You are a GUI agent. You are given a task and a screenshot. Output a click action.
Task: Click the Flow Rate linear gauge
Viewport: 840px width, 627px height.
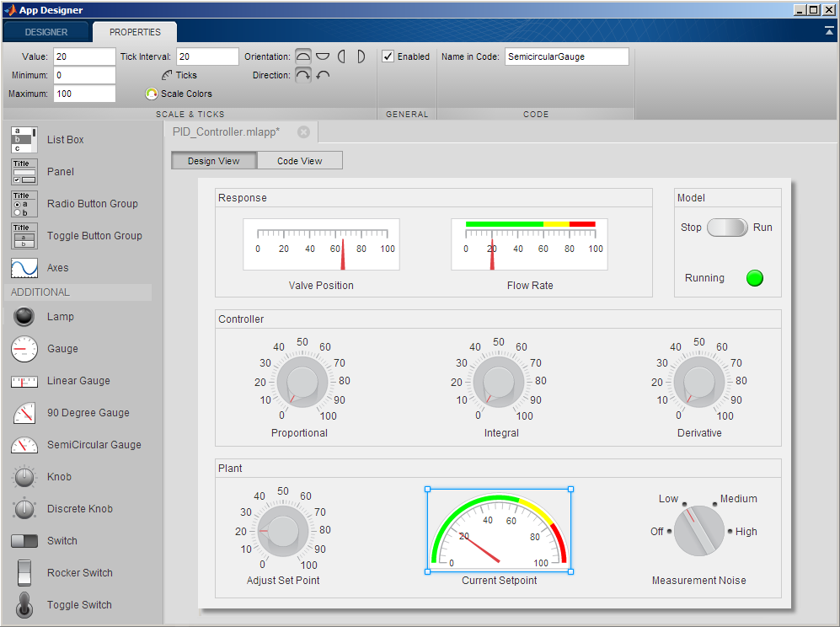529,244
